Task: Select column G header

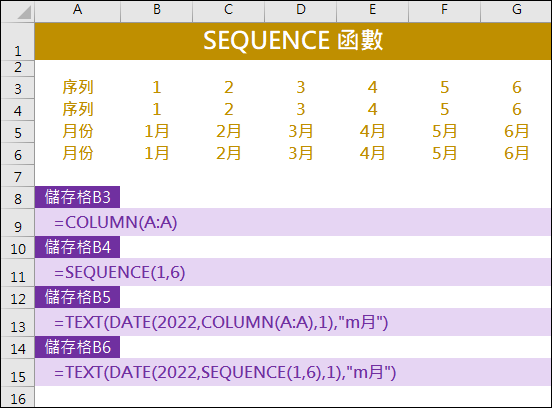Action: coord(516,12)
